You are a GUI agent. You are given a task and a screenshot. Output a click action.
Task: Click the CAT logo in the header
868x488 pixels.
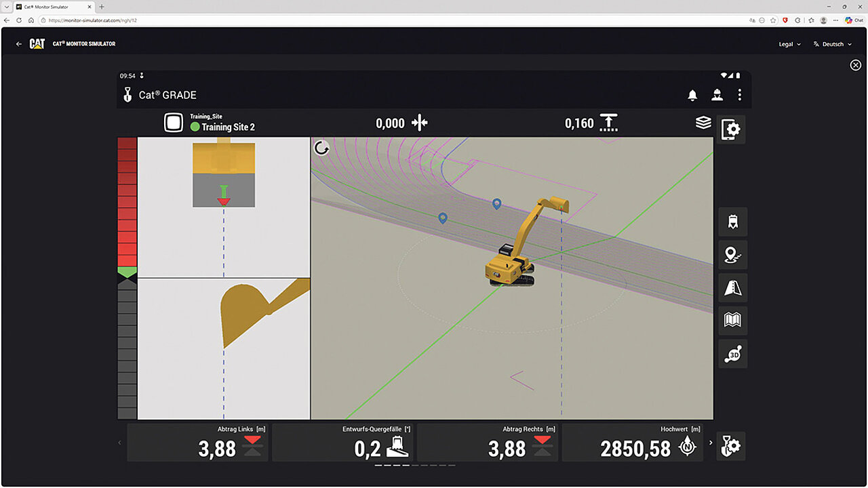click(x=37, y=44)
